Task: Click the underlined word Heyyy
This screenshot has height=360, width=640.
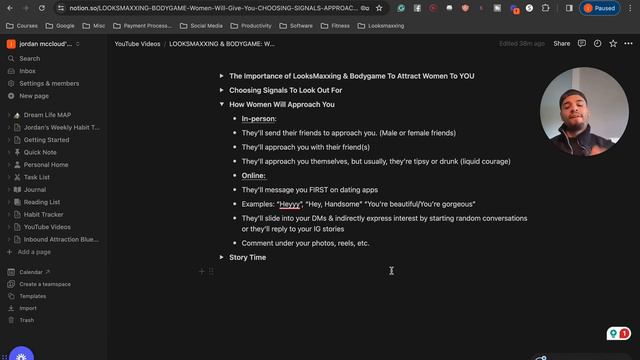Action: pos(289,204)
